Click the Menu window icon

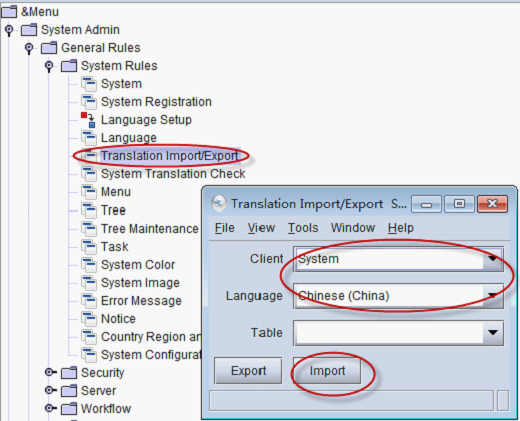89,192
